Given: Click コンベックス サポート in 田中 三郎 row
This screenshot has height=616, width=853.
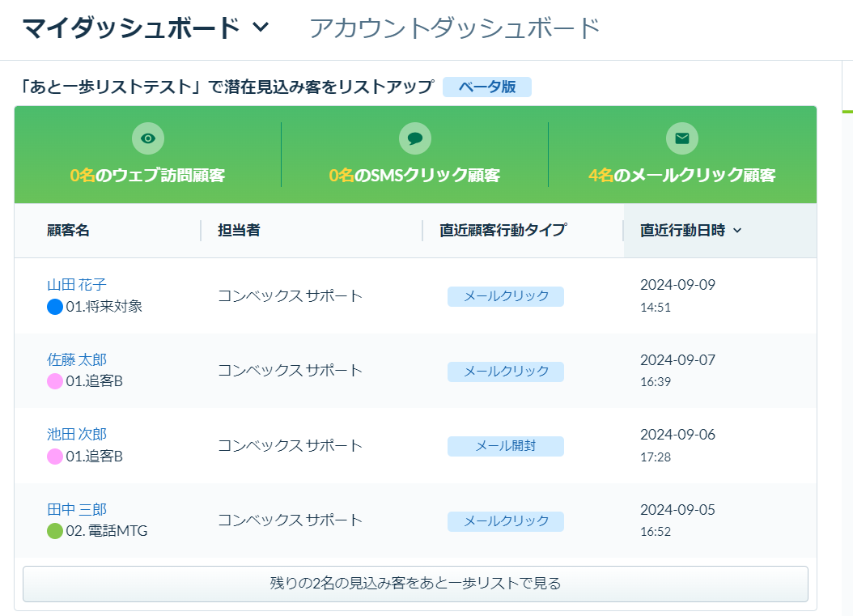Looking at the screenshot, I should tap(290, 520).
